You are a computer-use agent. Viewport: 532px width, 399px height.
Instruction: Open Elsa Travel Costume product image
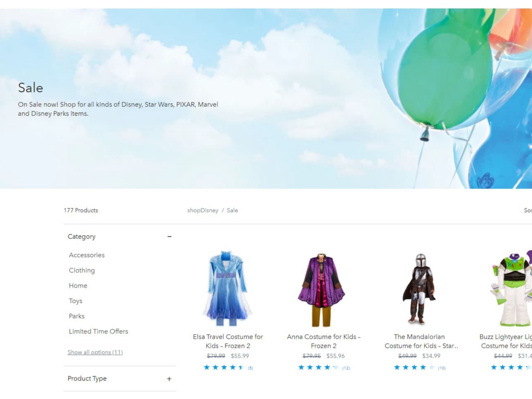click(x=228, y=288)
